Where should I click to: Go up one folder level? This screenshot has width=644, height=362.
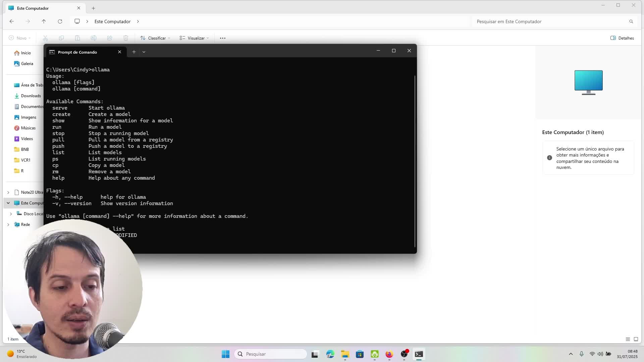tap(44, 21)
